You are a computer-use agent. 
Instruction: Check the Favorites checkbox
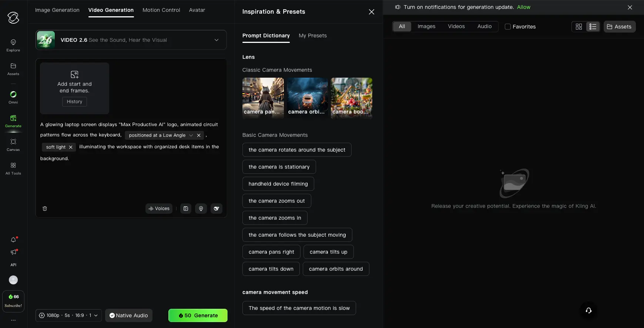point(508,27)
